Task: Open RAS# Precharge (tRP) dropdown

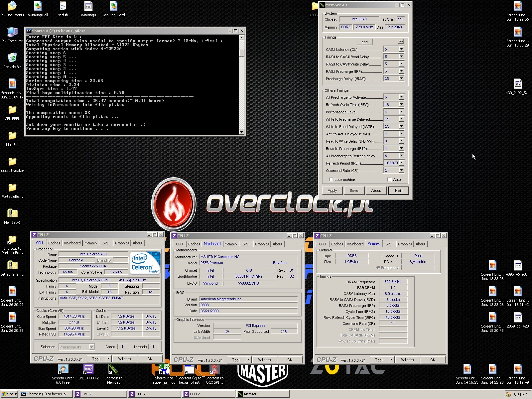Action: click(x=401, y=71)
